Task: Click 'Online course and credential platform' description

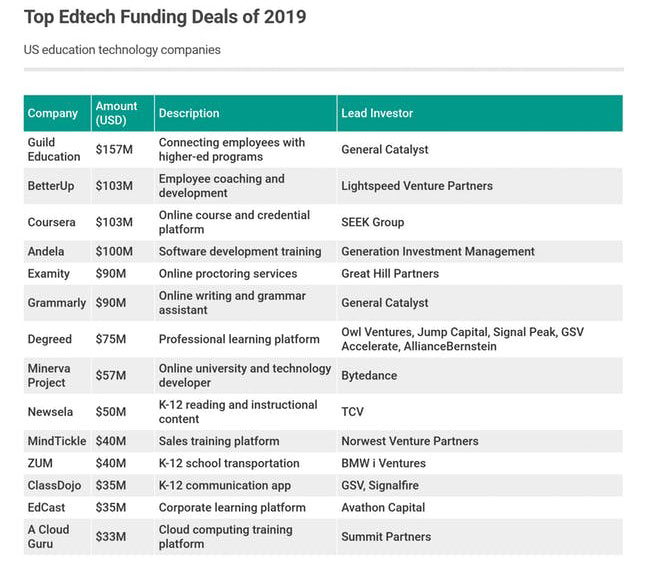Action: point(245,222)
